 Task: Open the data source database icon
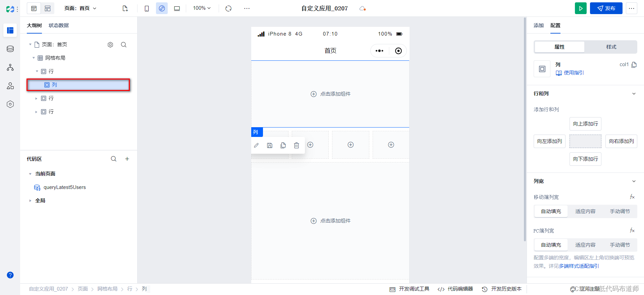tap(10, 49)
